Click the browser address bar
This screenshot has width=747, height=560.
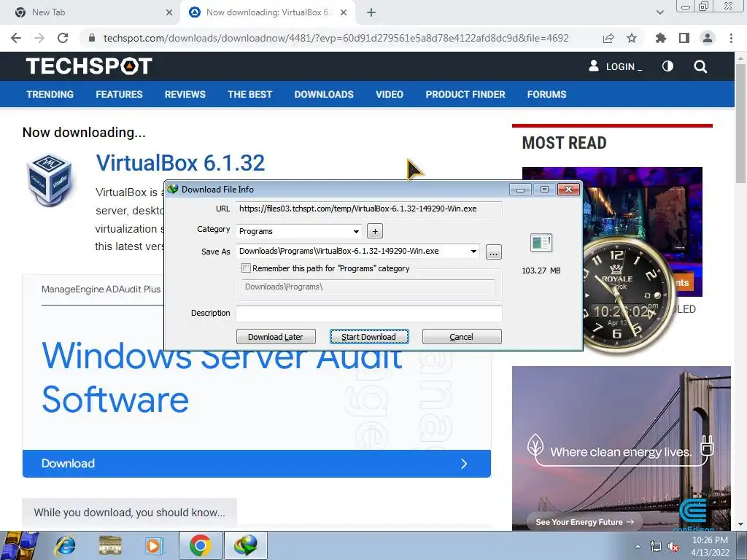pos(336,38)
